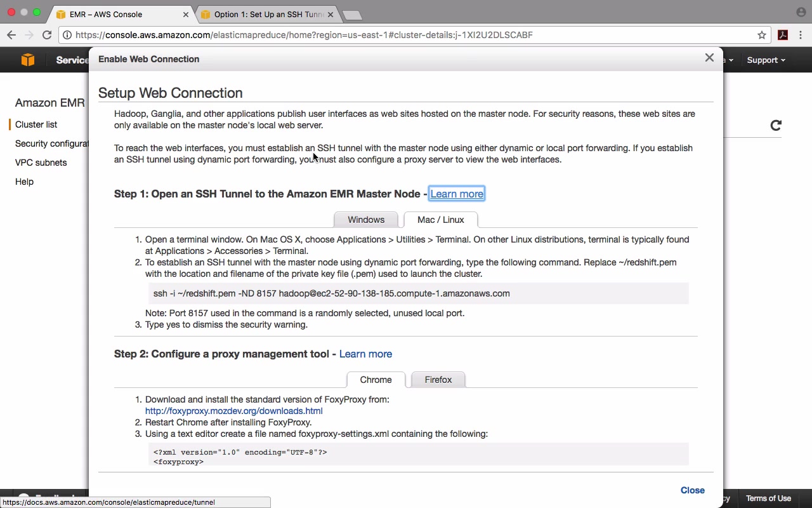The height and width of the screenshot is (508, 812).
Task: Click the Close button in the dialog footer
Action: [692, 490]
